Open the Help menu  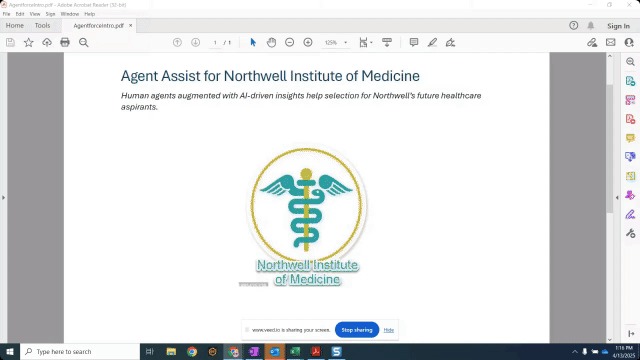(x=89, y=14)
